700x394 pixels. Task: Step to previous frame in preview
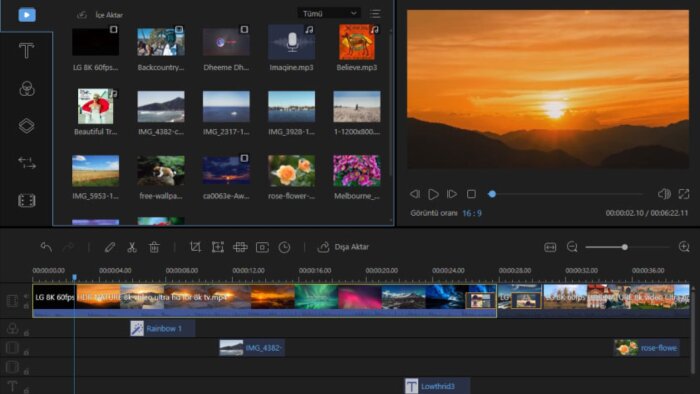tap(415, 194)
